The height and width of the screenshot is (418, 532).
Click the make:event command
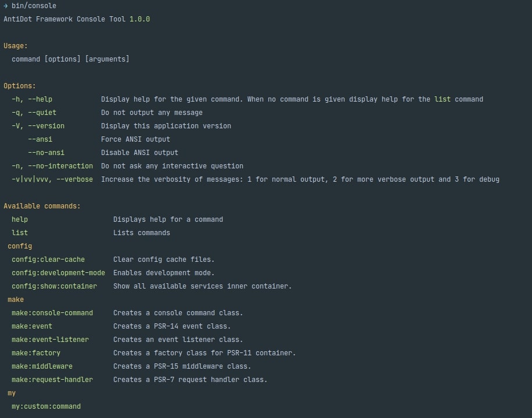point(32,326)
